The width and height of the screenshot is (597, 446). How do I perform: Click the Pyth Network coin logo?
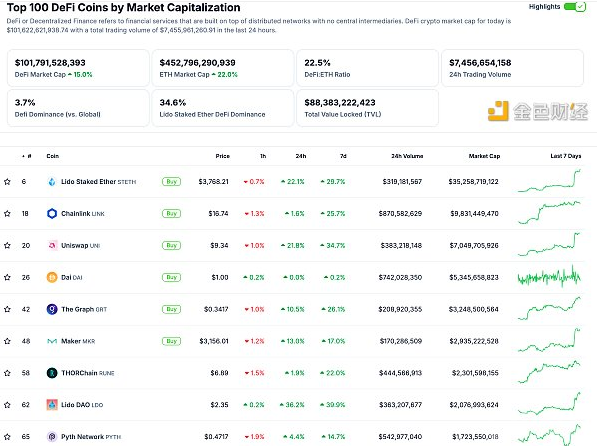point(52,436)
